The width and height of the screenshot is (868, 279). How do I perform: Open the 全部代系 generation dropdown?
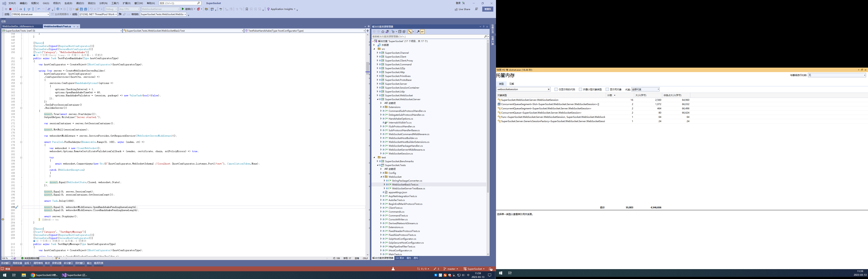[645, 89]
